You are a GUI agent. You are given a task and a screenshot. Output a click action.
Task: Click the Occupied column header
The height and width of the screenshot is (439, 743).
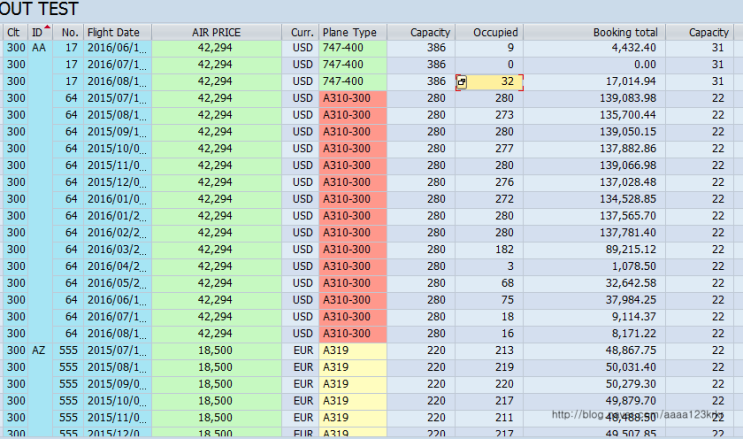[x=488, y=33]
